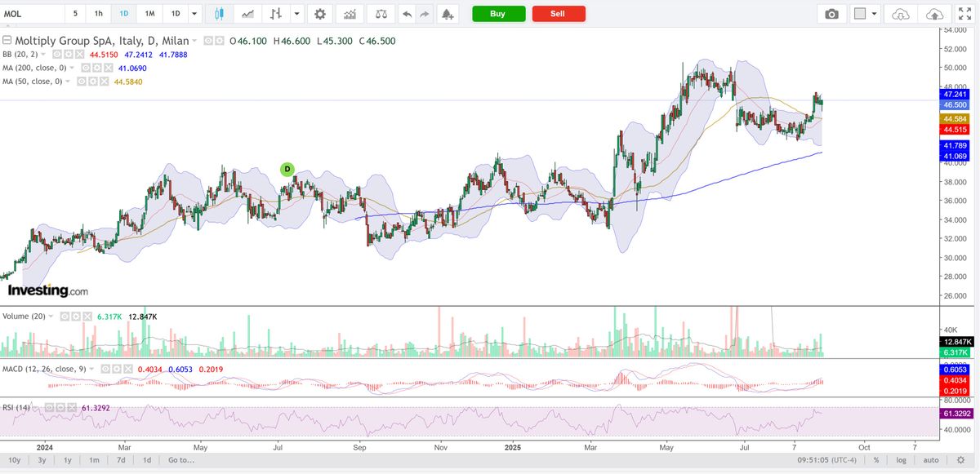Save chart layout to cloud
Image resolution: width=980 pixels, height=474 pixels.
(934, 14)
